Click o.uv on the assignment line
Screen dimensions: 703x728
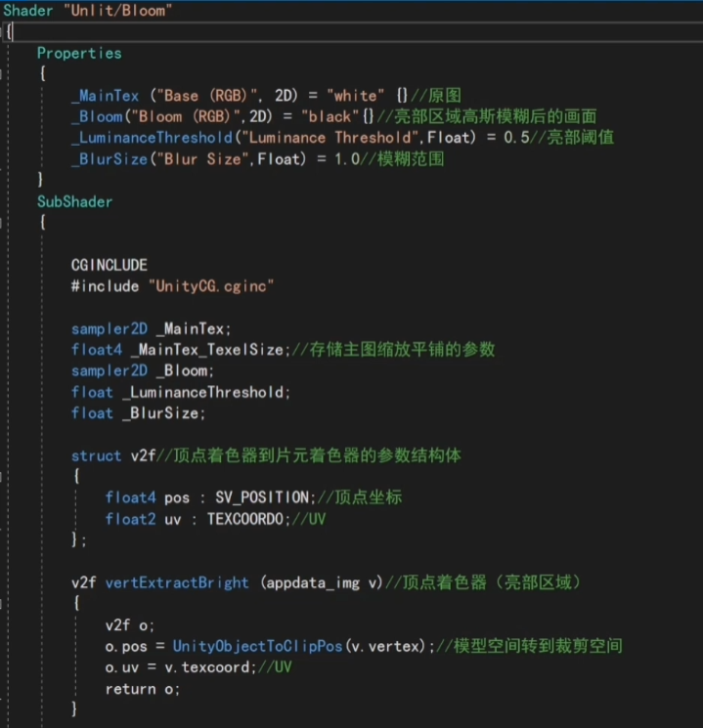pyautogui.click(x=122, y=667)
